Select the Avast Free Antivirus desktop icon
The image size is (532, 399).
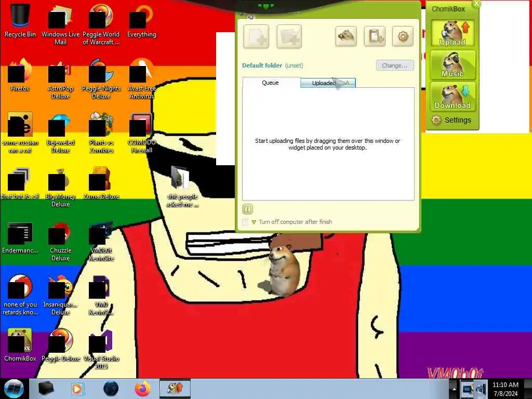click(141, 79)
